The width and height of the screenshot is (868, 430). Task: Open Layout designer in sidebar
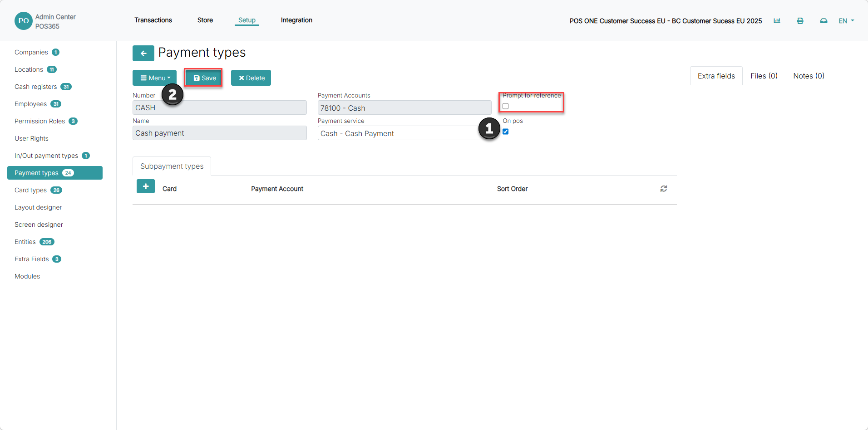point(38,207)
